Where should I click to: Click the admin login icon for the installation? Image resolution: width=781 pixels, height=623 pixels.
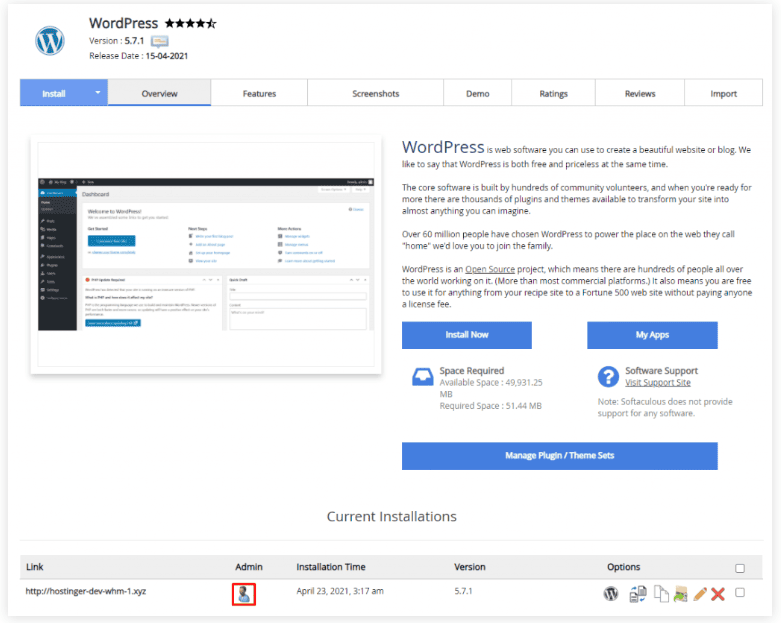[x=244, y=594]
